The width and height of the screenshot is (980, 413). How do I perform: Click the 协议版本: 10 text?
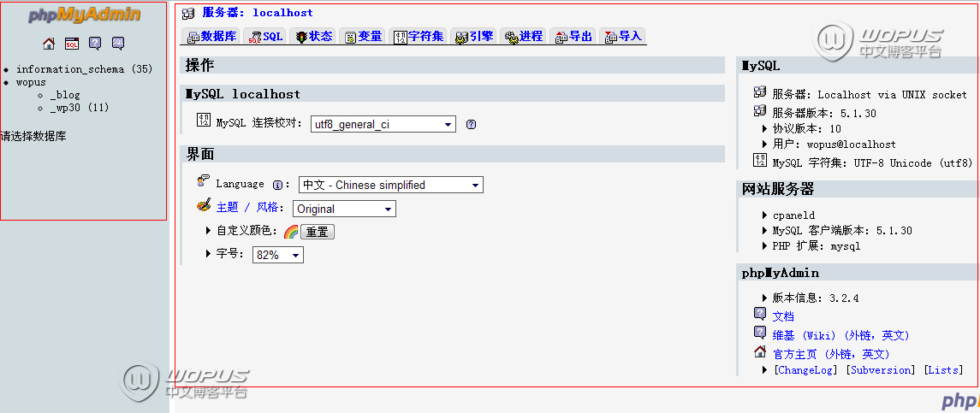click(807, 129)
